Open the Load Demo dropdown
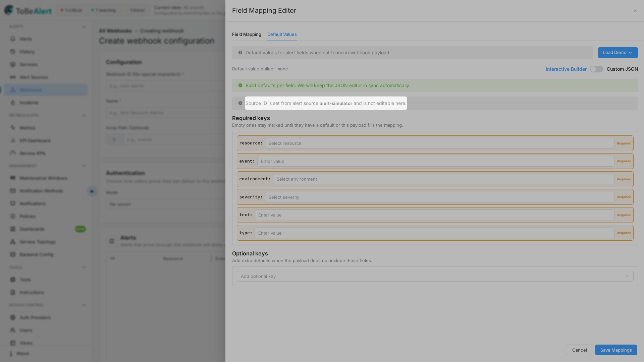This screenshot has height=362, width=644. tap(618, 53)
